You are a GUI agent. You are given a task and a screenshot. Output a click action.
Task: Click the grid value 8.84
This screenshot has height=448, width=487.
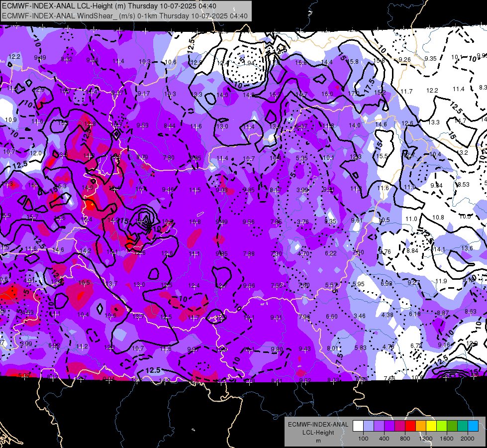(412, 250)
